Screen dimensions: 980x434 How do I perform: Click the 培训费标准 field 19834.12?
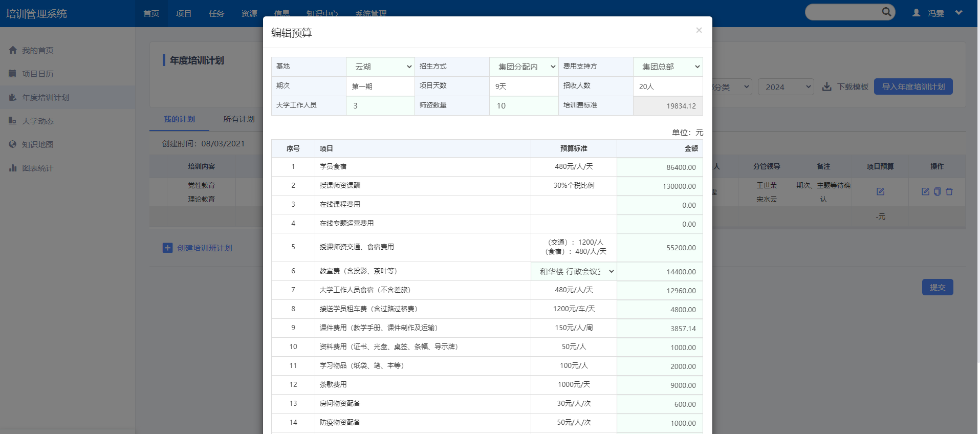click(x=668, y=106)
